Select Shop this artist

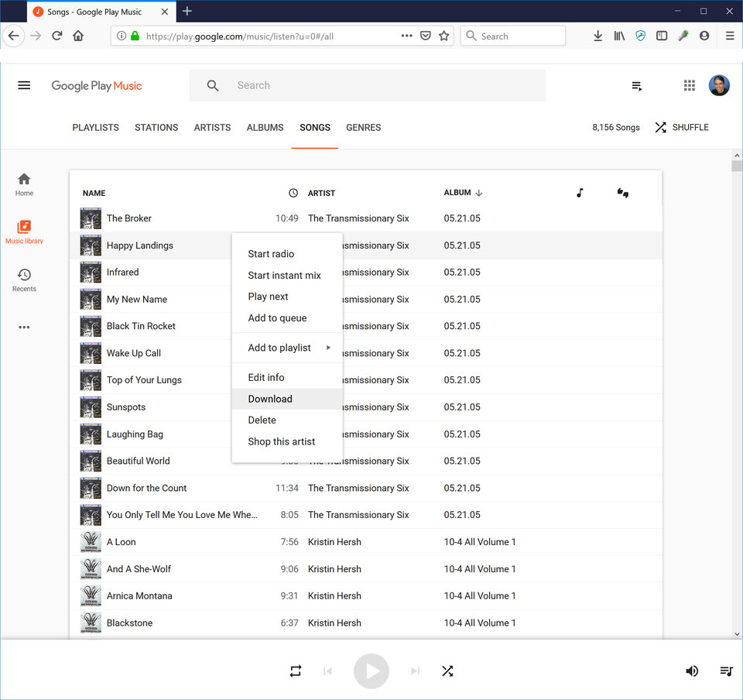(287, 441)
